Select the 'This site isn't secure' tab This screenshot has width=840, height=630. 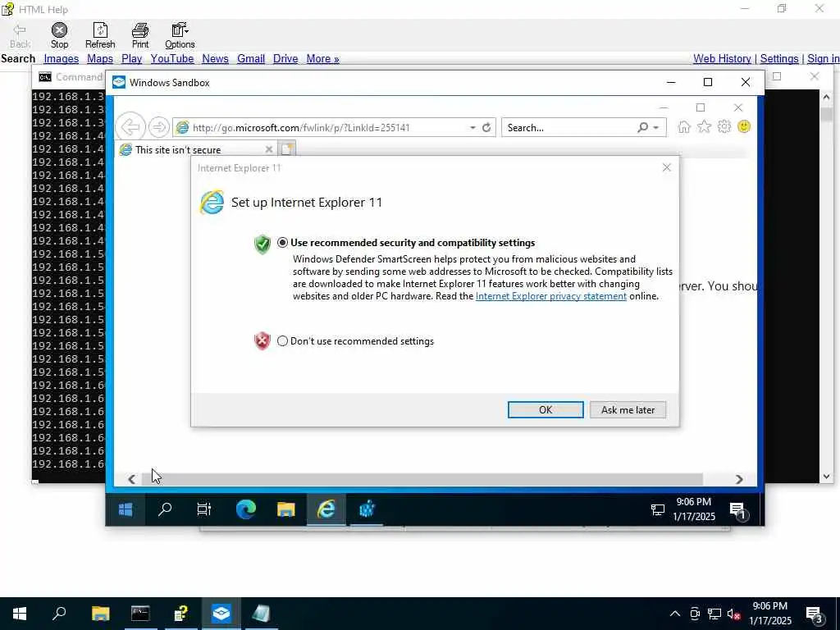(193, 149)
